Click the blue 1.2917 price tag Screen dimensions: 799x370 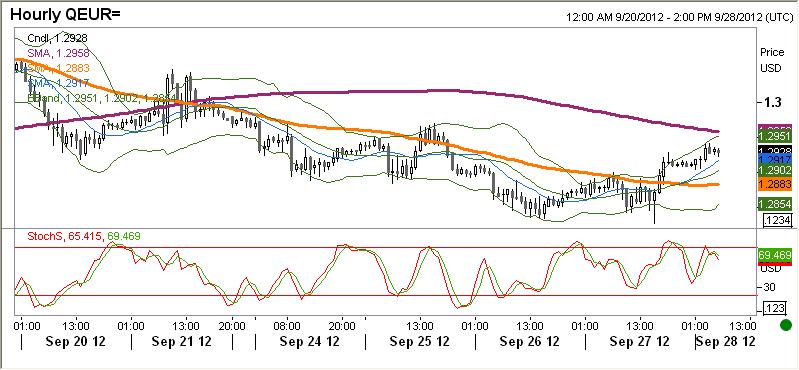click(775, 160)
